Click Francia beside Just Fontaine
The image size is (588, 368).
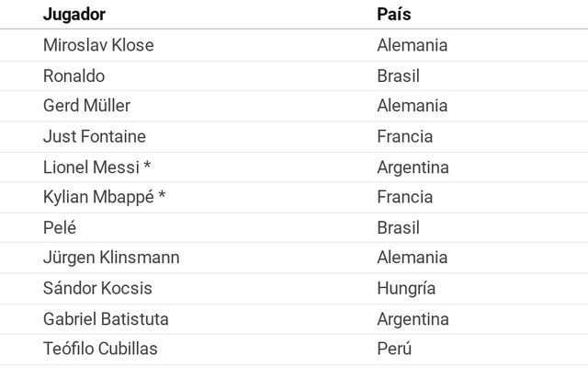[x=404, y=136]
